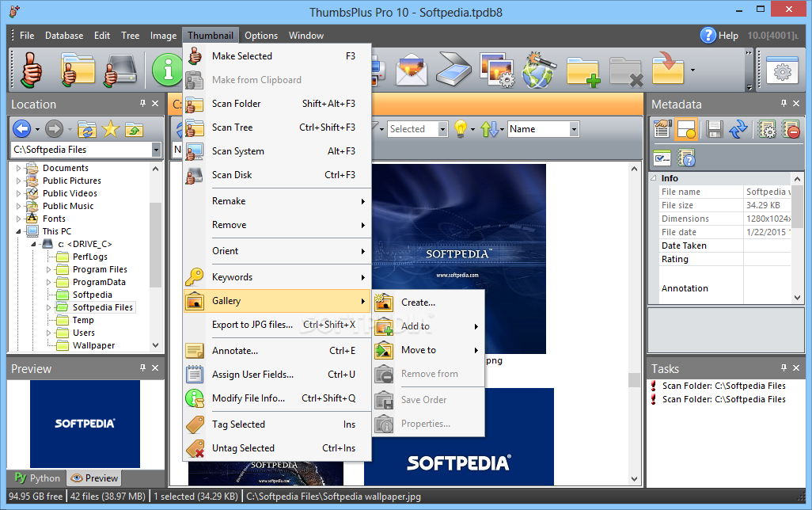The image size is (812, 510).
Task: Open the Add to submenu arrow
Action: (476, 326)
